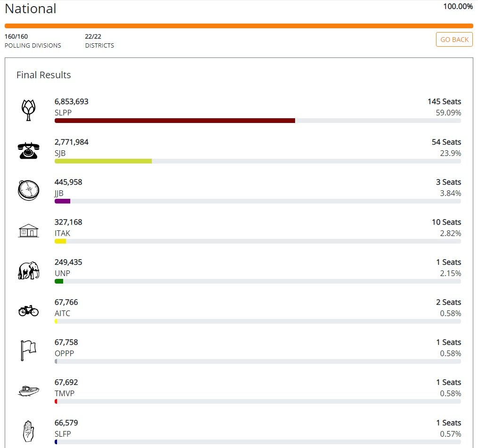The width and height of the screenshot is (478, 448).
Task: Click the purple JJB vote bar
Action: (x=62, y=201)
